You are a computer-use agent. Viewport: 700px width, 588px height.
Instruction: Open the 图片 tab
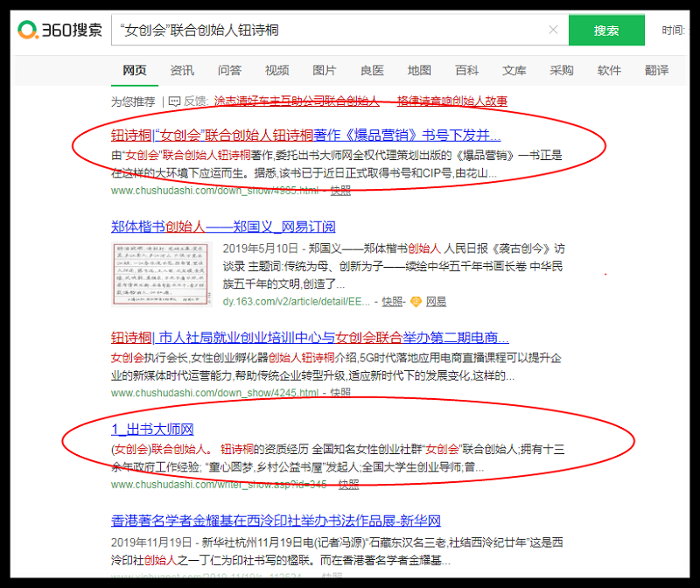[324, 71]
